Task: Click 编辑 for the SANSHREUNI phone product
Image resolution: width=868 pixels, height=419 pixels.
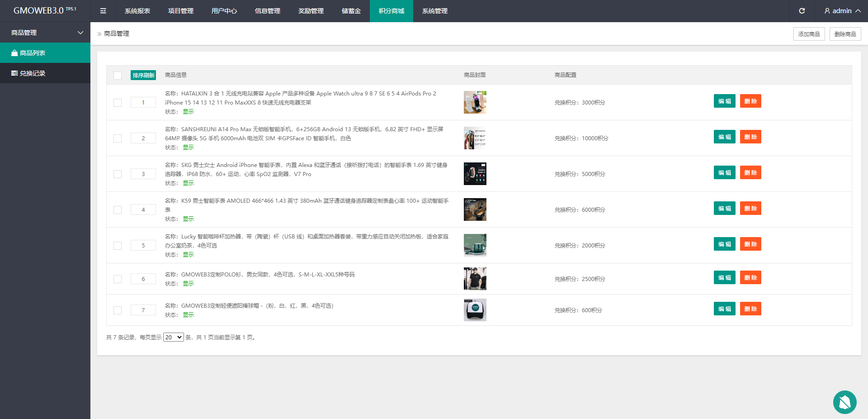Action: pos(724,137)
